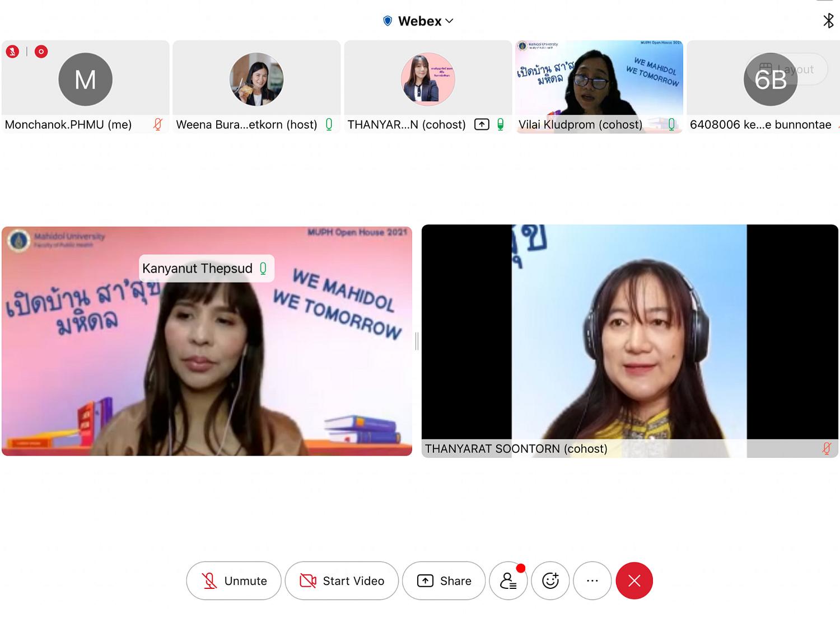Click the "Weena Bura...etkorn (host)" name text
The width and height of the screenshot is (840, 618).
click(x=246, y=124)
